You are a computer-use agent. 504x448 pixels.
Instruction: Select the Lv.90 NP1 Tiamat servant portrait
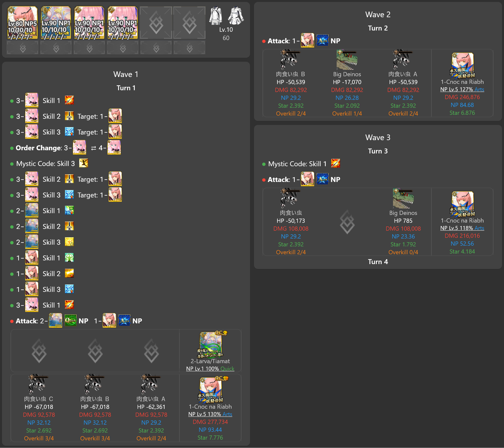(x=56, y=23)
